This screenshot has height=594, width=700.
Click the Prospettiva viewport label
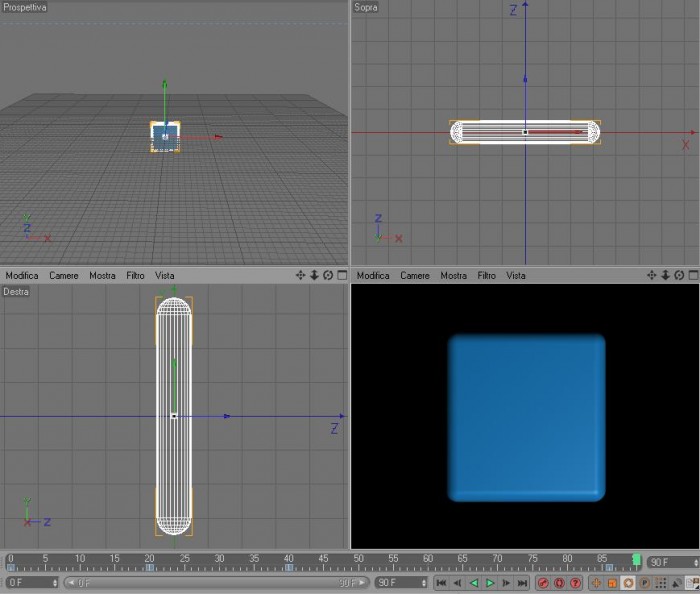pos(24,7)
